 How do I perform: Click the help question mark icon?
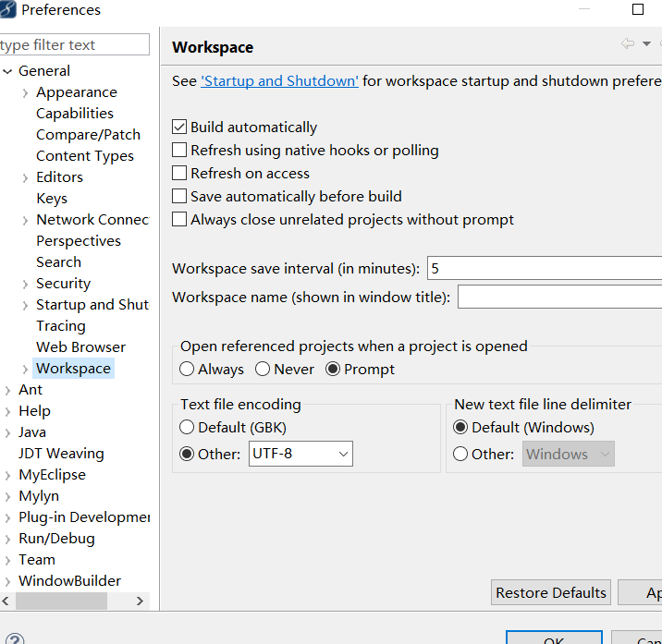tap(15, 638)
